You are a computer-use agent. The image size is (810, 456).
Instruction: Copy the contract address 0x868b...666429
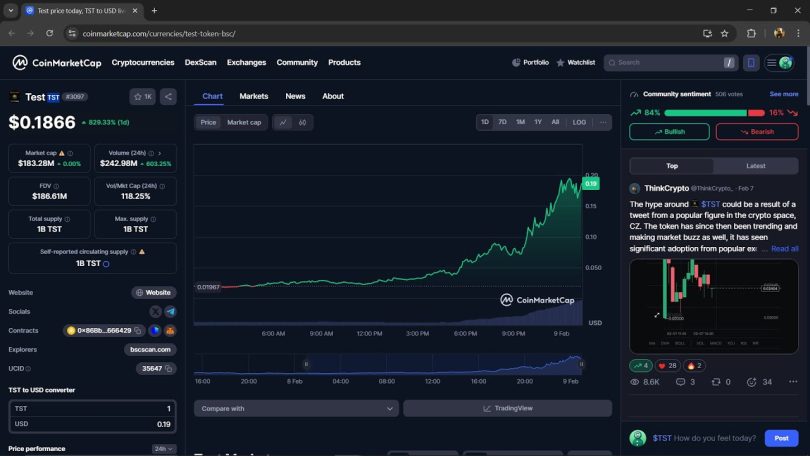[x=137, y=331]
